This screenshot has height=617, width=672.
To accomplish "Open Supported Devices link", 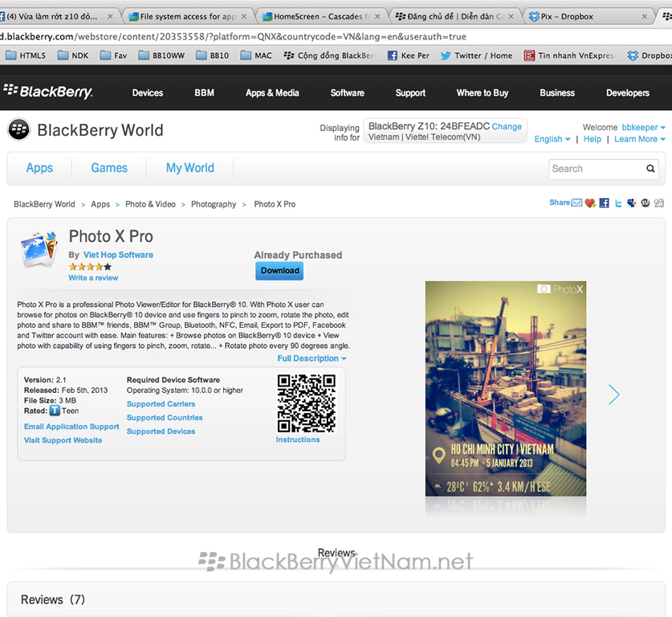I will tap(161, 431).
